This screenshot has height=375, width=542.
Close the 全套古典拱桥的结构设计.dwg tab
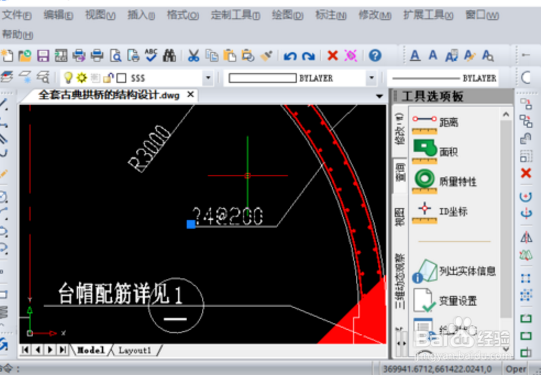[190, 94]
